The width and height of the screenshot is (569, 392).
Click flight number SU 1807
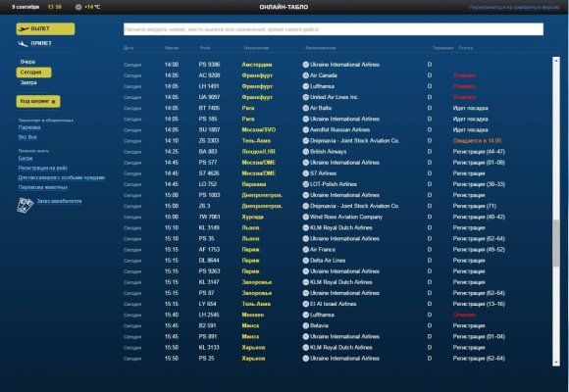pyautogui.click(x=209, y=129)
